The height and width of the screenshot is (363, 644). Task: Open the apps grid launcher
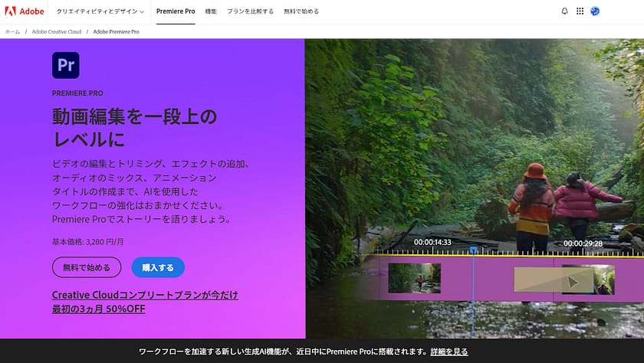(580, 11)
